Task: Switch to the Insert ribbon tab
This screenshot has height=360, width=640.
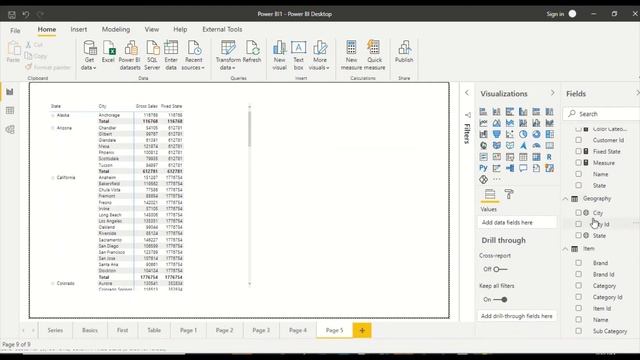Action: point(78,29)
